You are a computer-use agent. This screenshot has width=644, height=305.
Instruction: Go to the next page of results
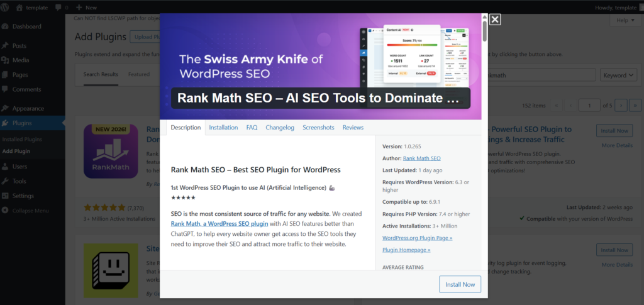tap(621, 106)
